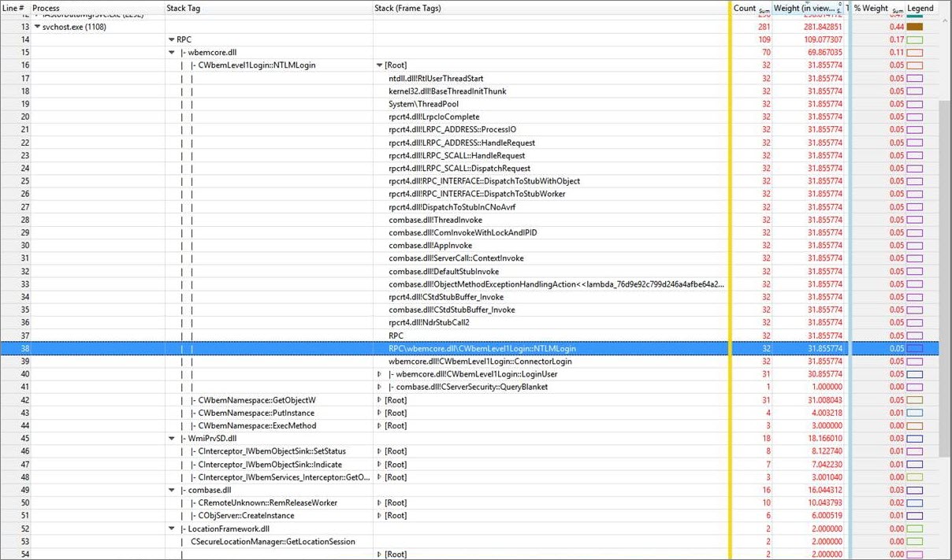952x560 pixels.
Task: Collapse the RPC stack tag node
Action: (x=170, y=39)
